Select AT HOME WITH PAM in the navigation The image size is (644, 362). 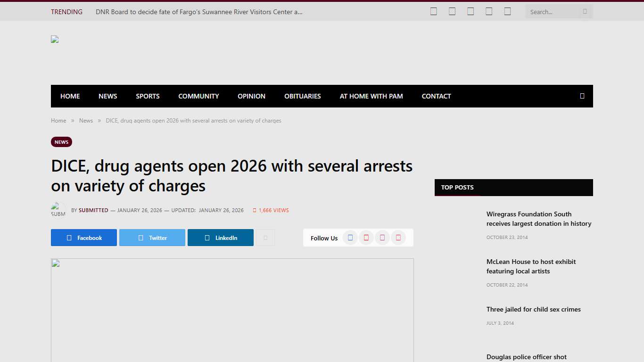(371, 96)
